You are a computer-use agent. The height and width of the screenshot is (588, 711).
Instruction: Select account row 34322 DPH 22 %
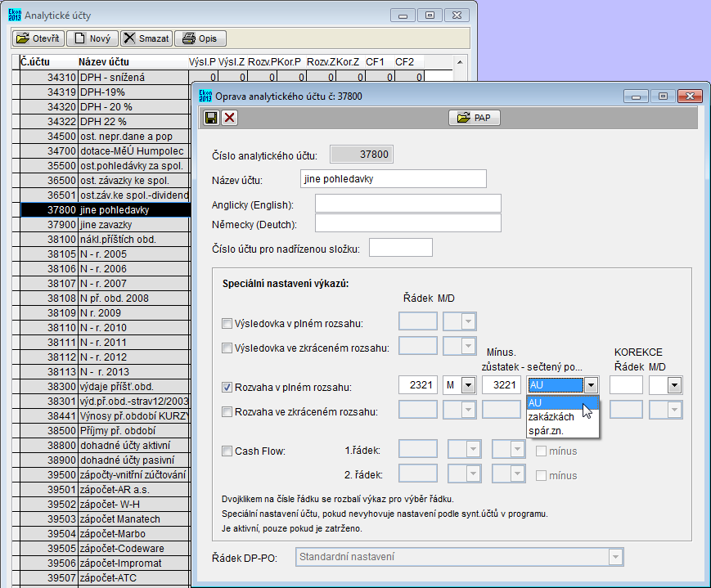tap(104, 122)
